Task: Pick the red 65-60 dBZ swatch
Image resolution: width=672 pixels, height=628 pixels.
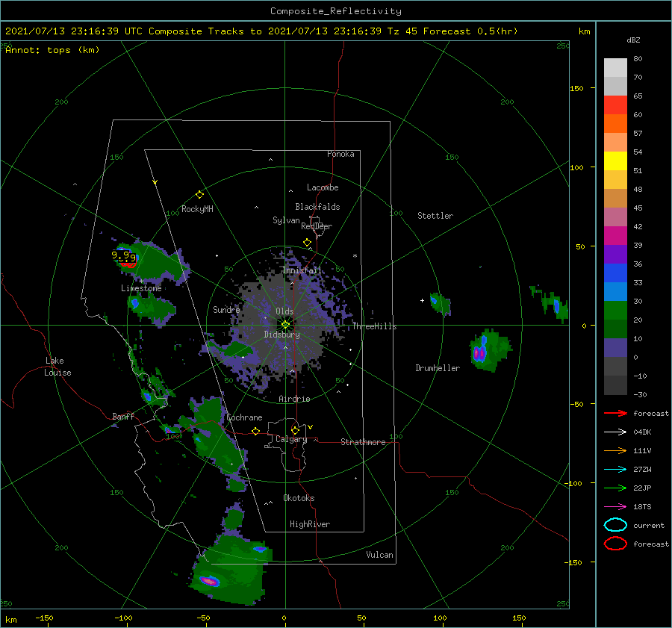Action: pos(615,105)
